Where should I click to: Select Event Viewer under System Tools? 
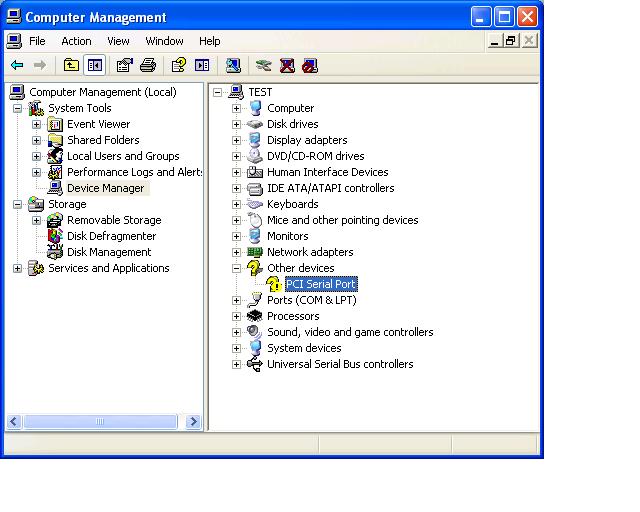[98, 124]
